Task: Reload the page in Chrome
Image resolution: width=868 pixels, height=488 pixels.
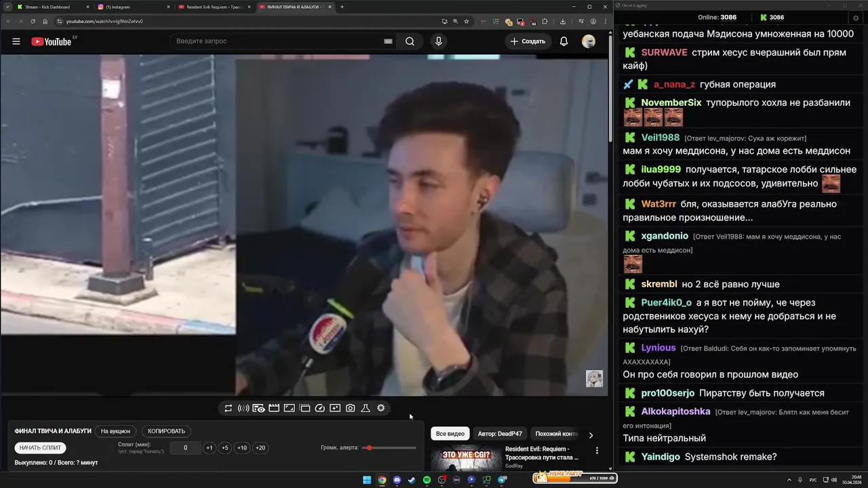Action: point(33,21)
